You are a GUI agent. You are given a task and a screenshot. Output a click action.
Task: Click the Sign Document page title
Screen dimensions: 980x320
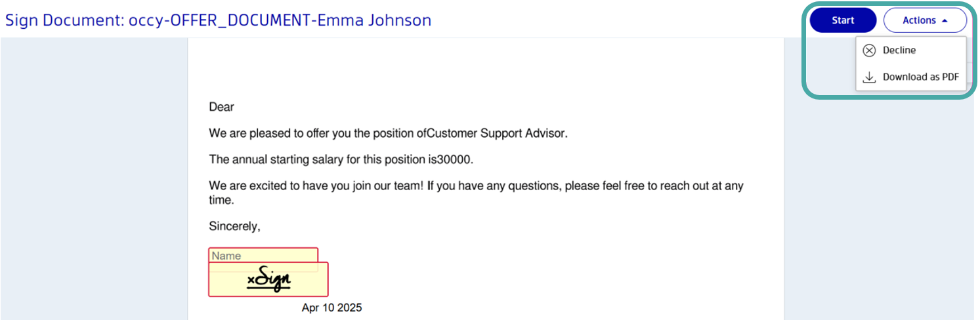(218, 20)
